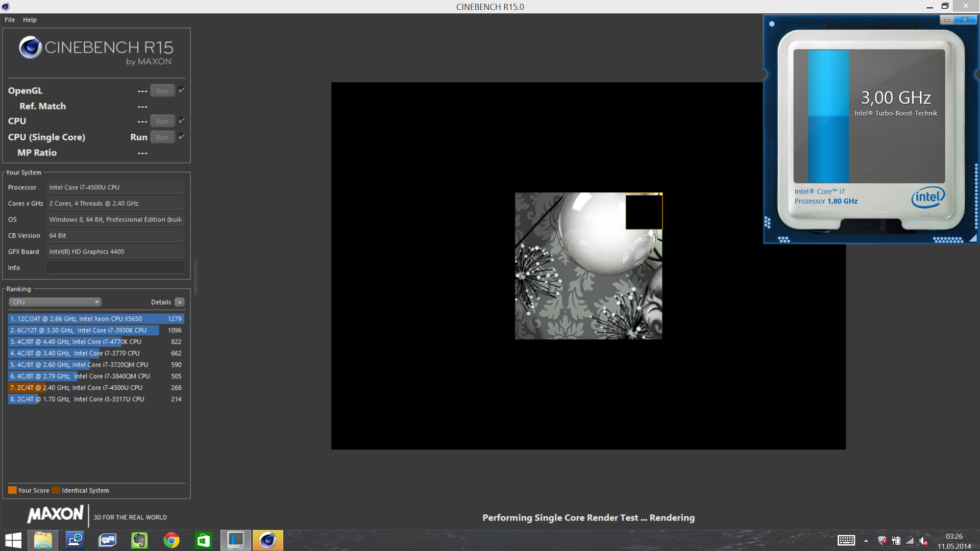The width and height of the screenshot is (980, 551).
Task: Toggle the OpenGL test checkmark
Action: 182,90
